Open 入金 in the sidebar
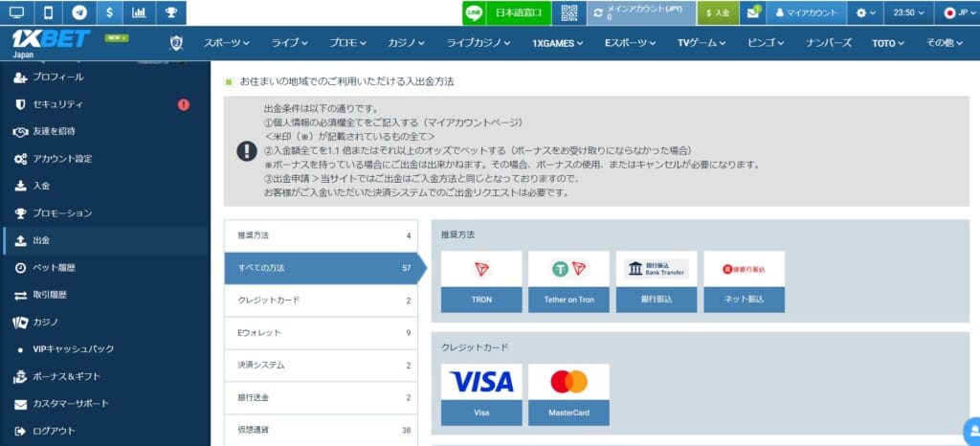The height and width of the screenshot is (446, 980). tap(105, 186)
